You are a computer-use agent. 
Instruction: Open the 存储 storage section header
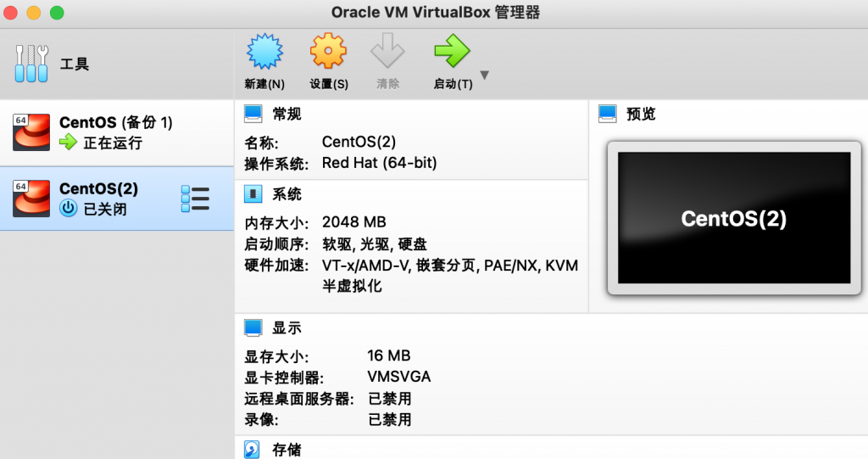click(x=287, y=450)
